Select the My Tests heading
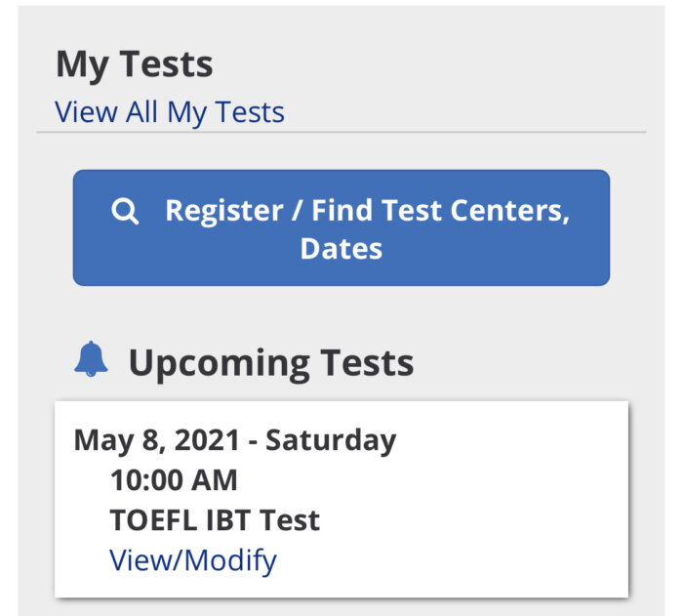 (135, 65)
